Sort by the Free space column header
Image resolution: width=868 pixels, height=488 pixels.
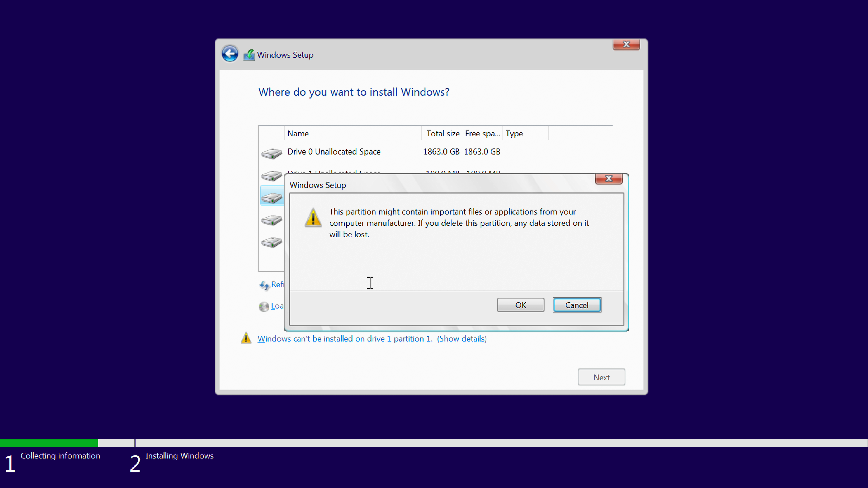point(483,133)
